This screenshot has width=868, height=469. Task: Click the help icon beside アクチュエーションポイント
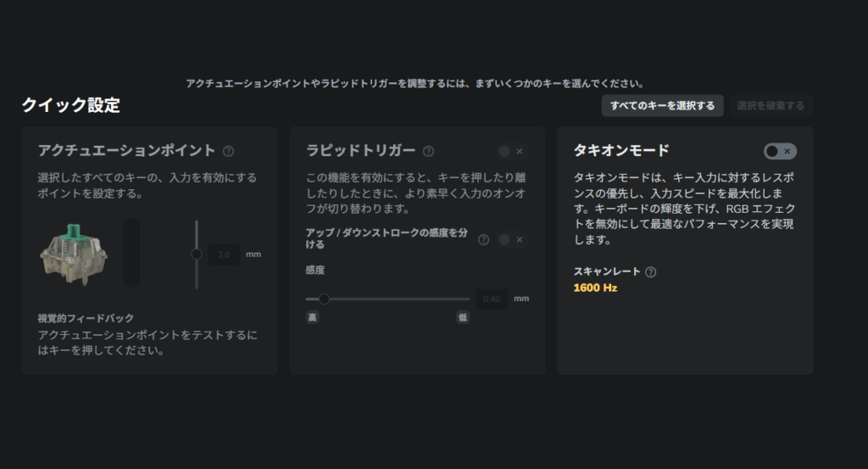click(228, 151)
